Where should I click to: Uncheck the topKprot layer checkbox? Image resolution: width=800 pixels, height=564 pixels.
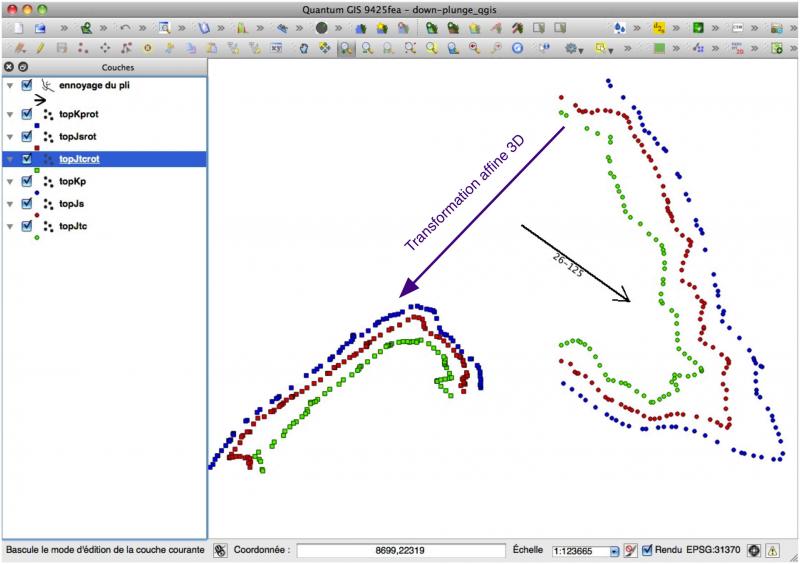(27, 113)
